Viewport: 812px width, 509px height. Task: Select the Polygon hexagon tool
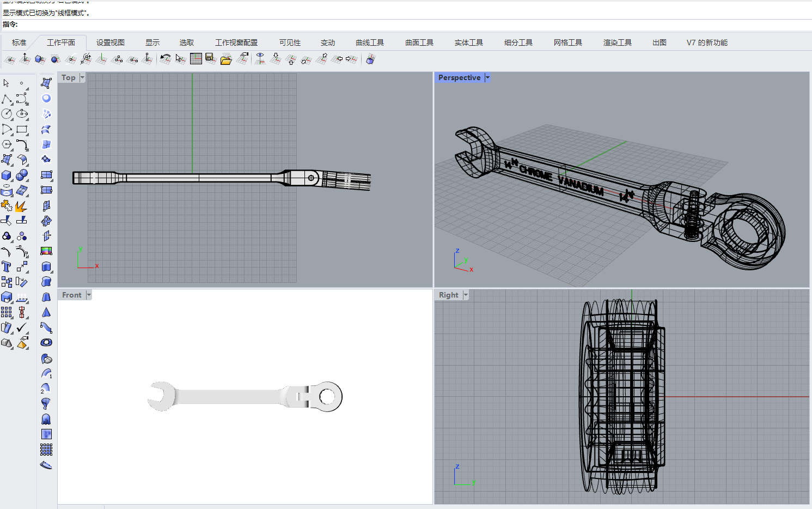tap(7, 144)
